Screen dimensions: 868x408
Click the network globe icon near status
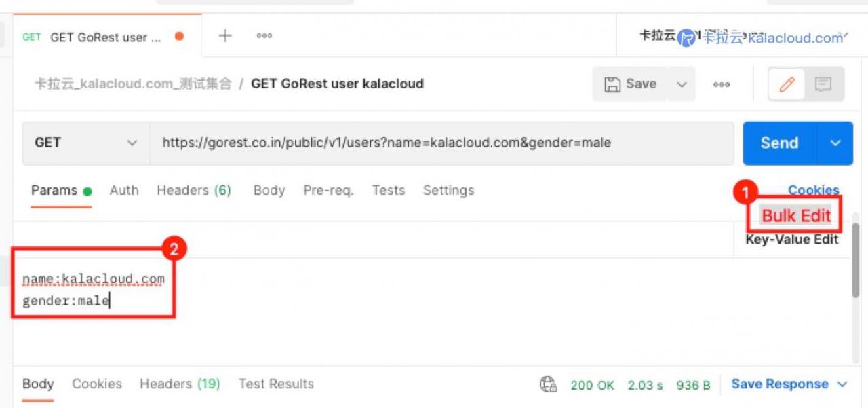[549, 384]
